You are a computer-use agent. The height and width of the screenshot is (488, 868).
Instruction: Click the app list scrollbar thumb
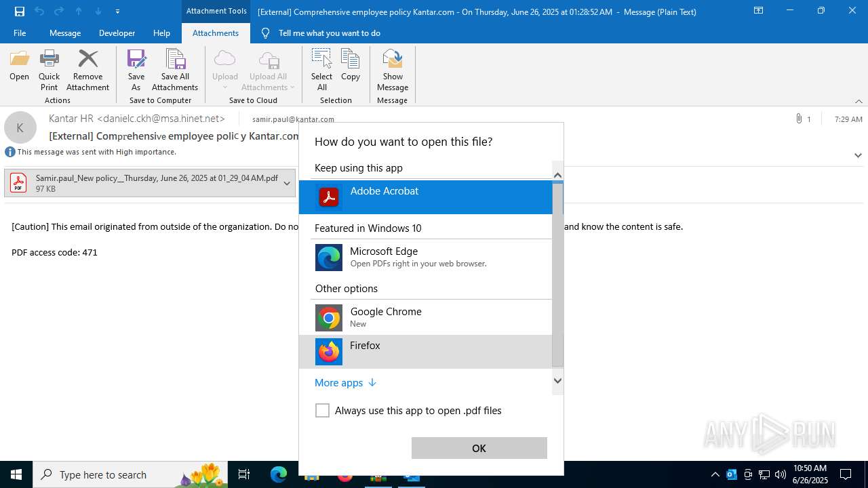coord(557,274)
